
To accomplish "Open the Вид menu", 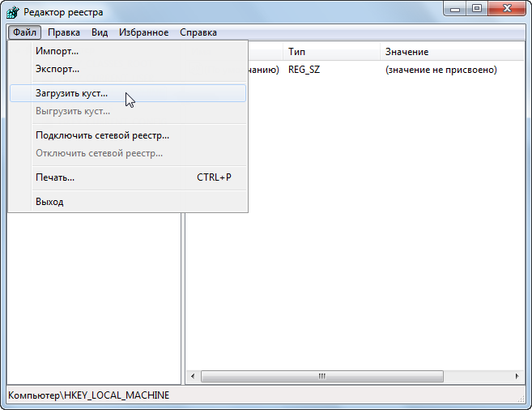I will (x=99, y=32).
